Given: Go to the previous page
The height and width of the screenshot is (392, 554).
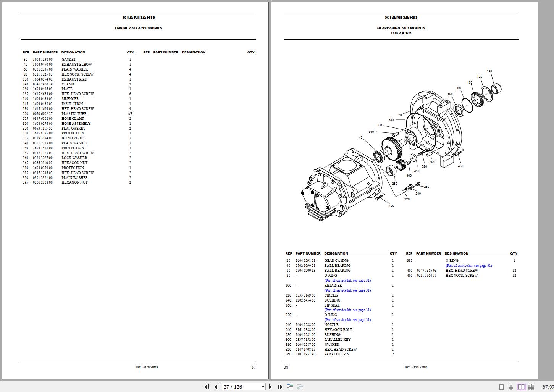Looking at the screenshot, I should click(215, 387).
